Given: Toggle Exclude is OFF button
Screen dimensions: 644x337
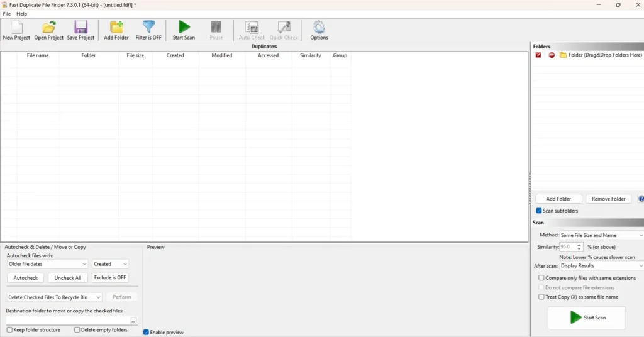Looking at the screenshot, I should click(x=110, y=278).
